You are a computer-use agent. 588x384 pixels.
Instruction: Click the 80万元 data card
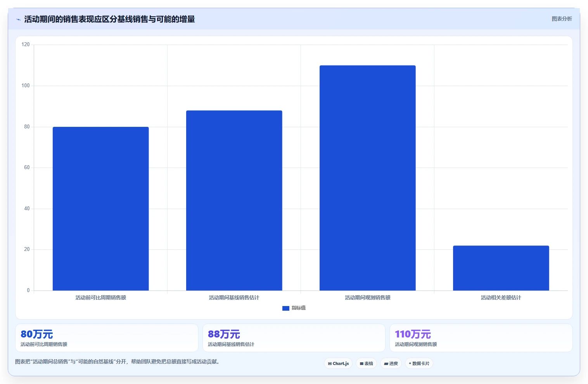107,338
